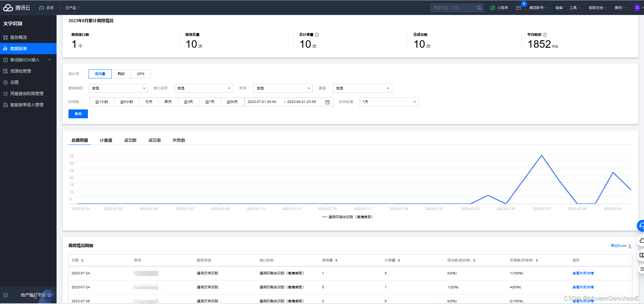The image size is (644, 304).
Task: Click the floating cloud icon on right edge
Action: tap(641, 241)
